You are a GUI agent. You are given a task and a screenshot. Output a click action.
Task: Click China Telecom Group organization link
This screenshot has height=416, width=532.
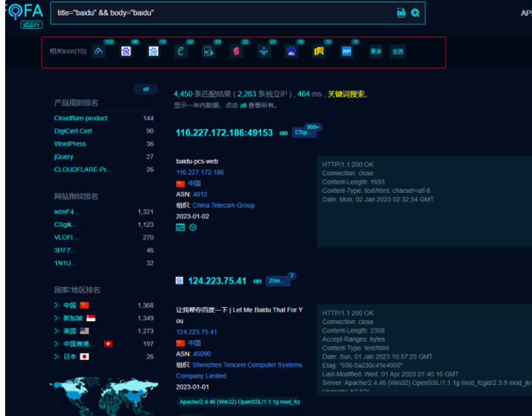coord(223,205)
